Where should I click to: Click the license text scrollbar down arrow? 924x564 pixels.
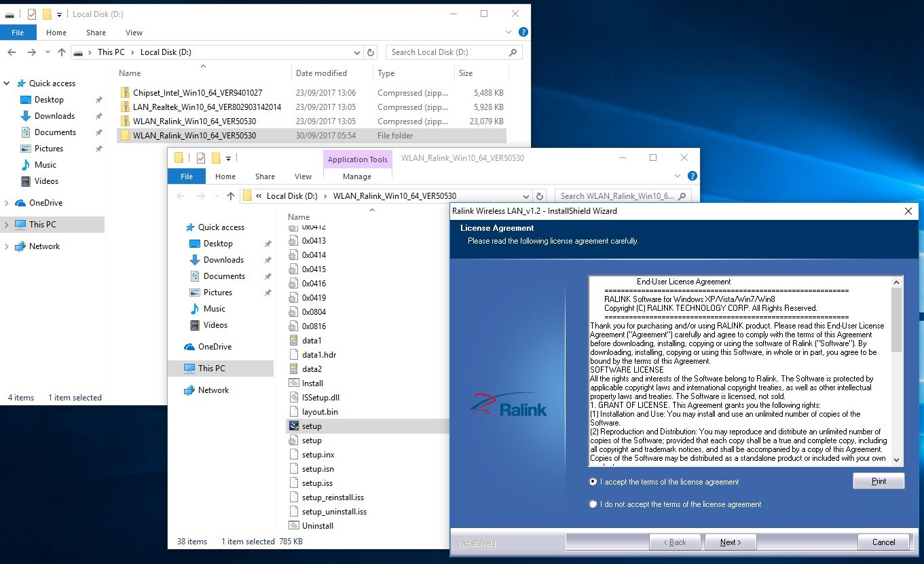[x=897, y=459]
